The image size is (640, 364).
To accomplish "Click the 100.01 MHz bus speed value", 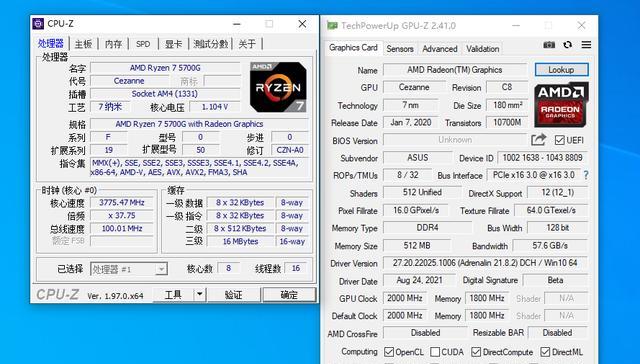I will pyautogui.click(x=122, y=229).
